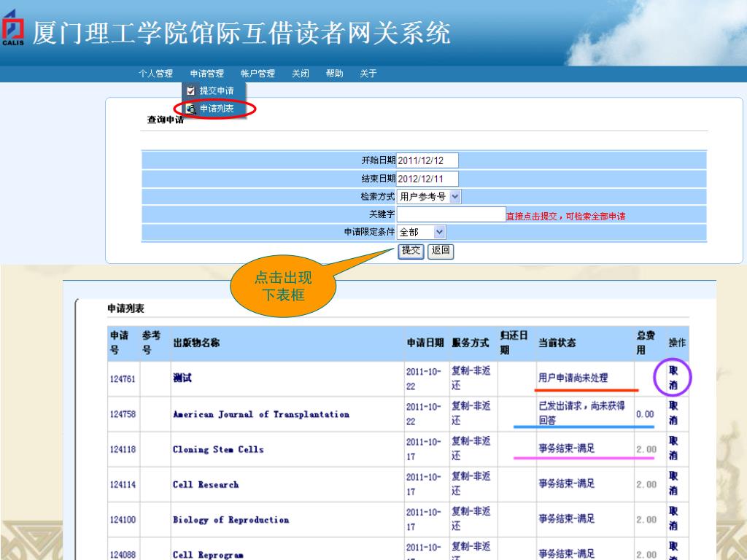The width and height of the screenshot is (747, 560).
Task: Click the 关于 menu item
Action: [x=368, y=74]
